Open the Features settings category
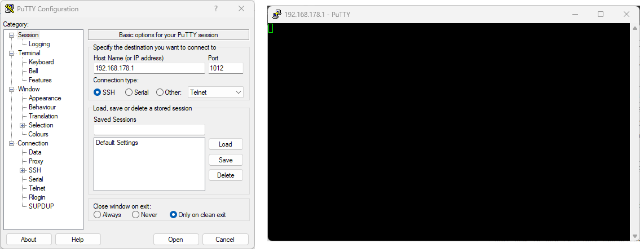 (x=40, y=81)
